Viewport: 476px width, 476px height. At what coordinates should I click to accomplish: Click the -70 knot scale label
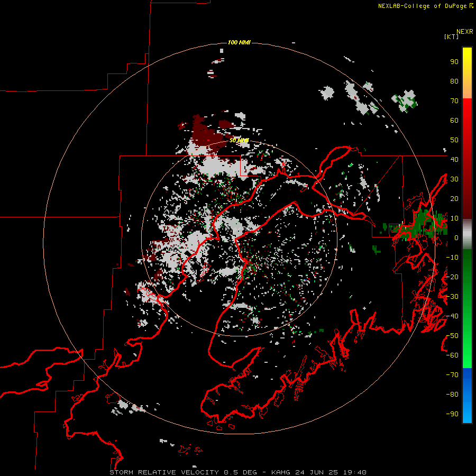pyautogui.click(x=452, y=375)
